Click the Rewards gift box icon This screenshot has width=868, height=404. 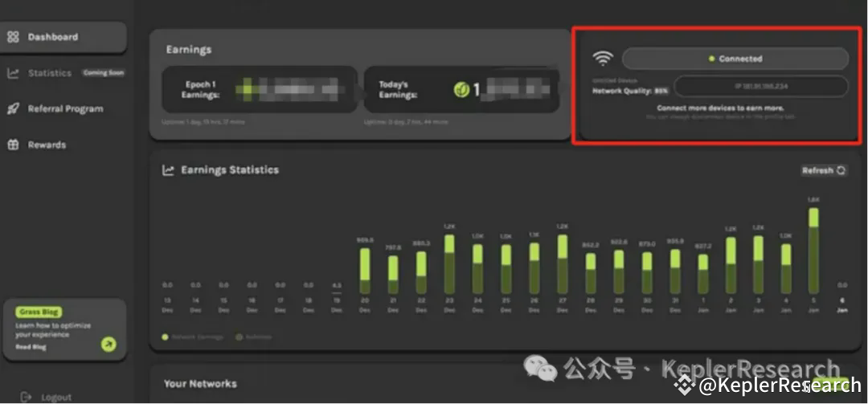click(x=13, y=145)
